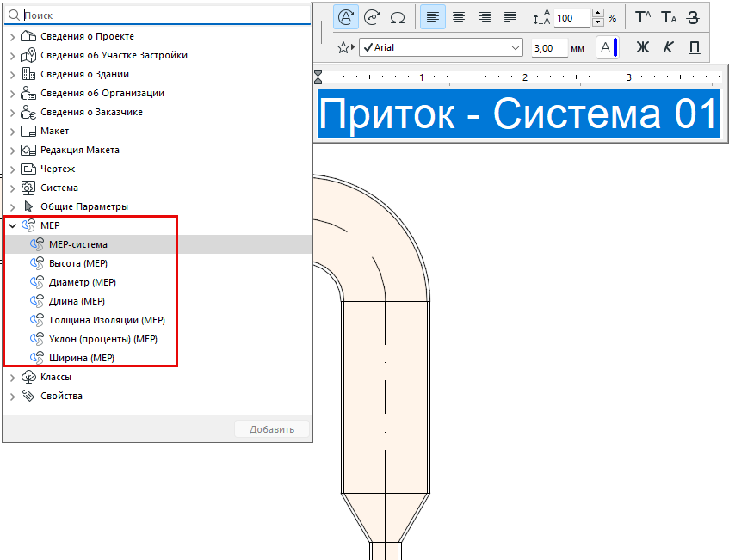729x560 pixels.
Task: Decrease line spacing with down stepper arrow
Action: point(598,22)
